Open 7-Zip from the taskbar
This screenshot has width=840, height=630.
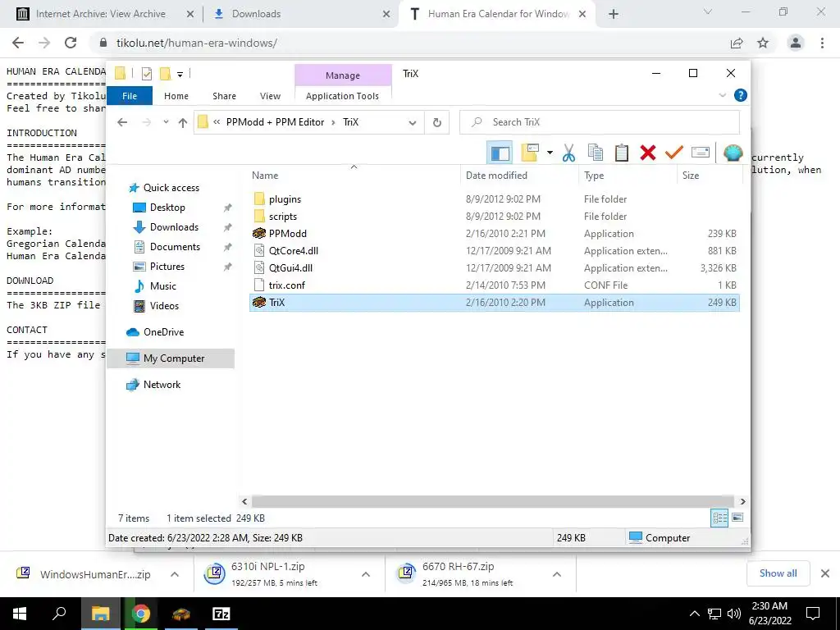pyautogui.click(x=221, y=614)
